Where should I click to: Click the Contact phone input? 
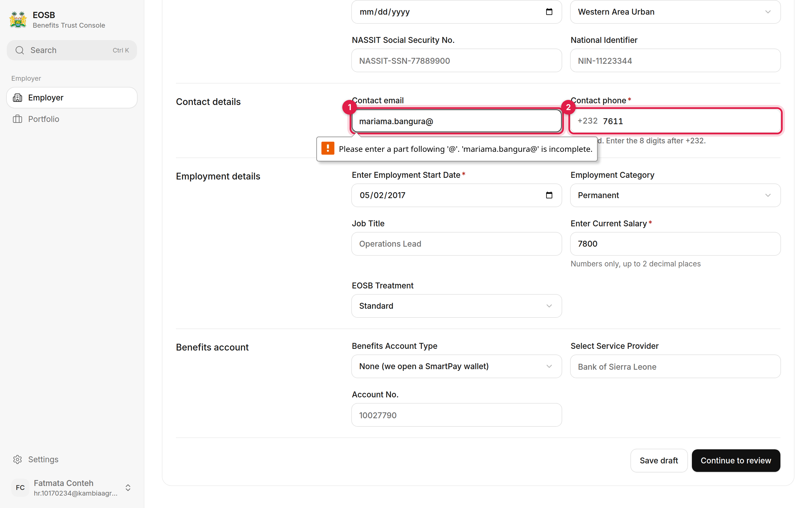pyautogui.click(x=675, y=121)
